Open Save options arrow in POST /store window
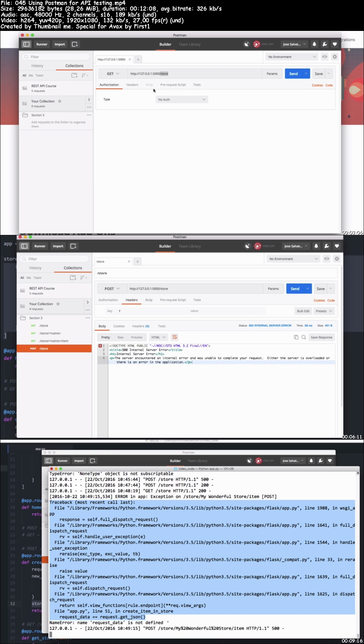Screen dimensions: 364x644 coord(331,289)
